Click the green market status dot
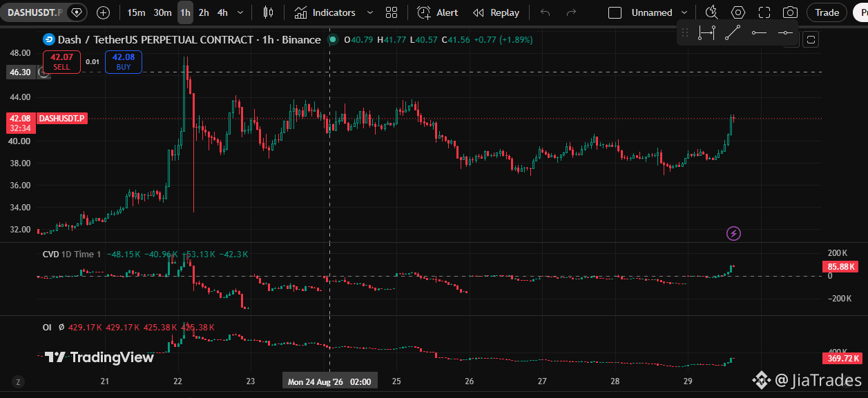 333,40
